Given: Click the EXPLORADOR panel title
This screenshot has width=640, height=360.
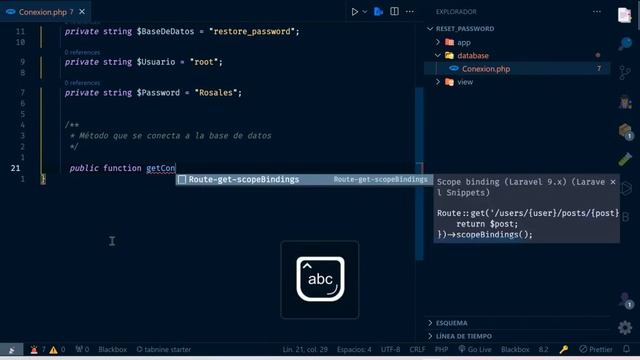Looking at the screenshot, I should [456, 12].
